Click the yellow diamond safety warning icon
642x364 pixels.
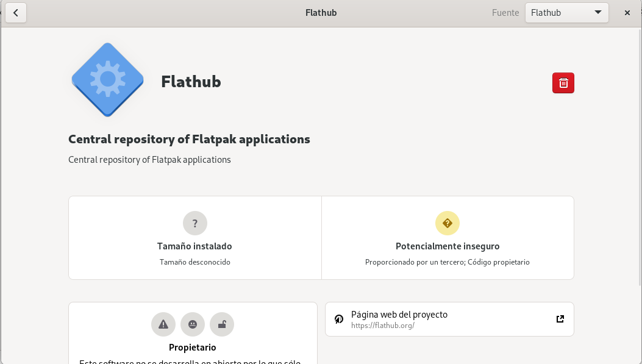[447, 223]
